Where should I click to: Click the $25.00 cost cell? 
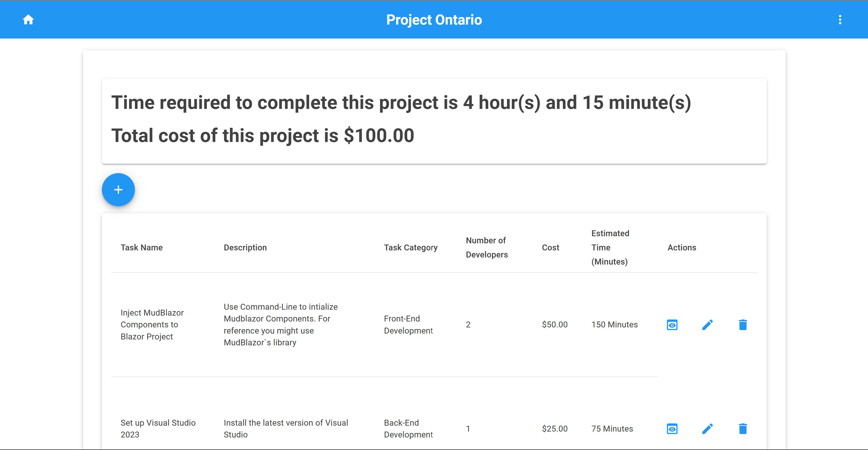pos(555,429)
